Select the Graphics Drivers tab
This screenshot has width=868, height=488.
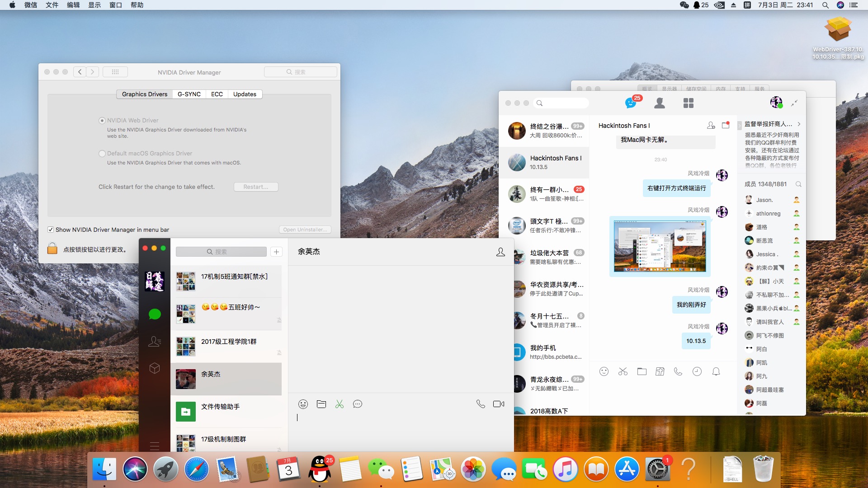click(145, 94)
